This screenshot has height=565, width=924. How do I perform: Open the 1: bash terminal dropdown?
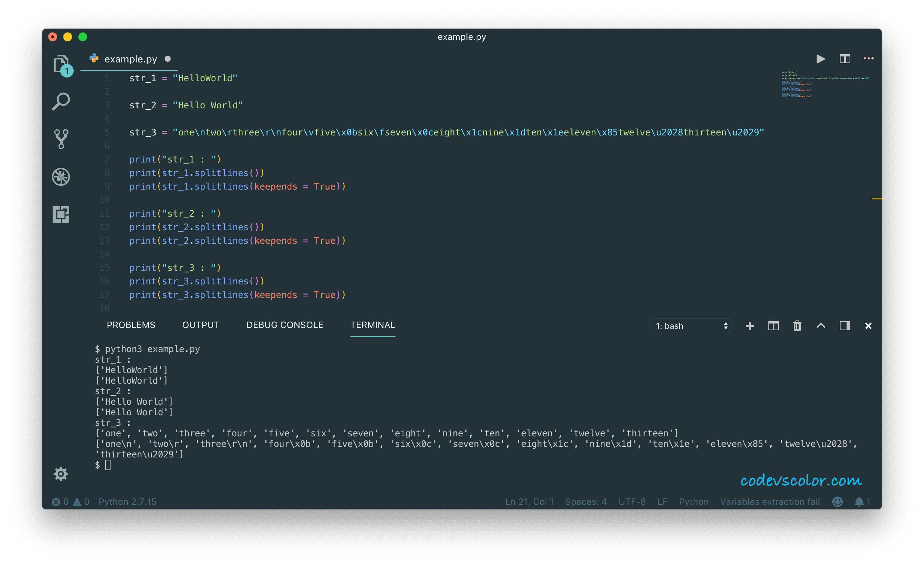click(690, 326)
